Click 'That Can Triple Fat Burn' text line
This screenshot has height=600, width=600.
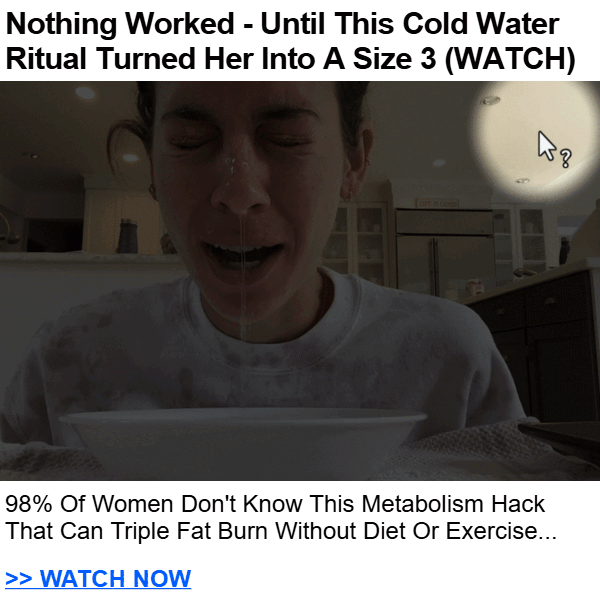click(281, 531)
